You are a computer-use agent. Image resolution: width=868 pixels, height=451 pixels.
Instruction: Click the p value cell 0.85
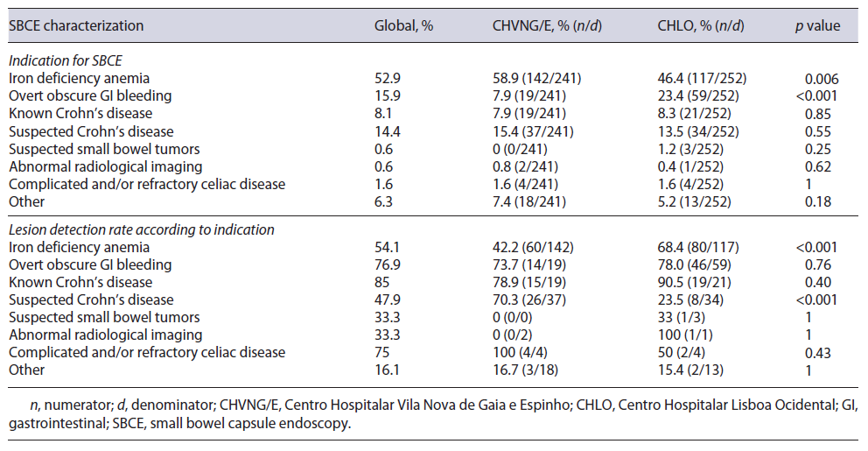click(817, 113)
